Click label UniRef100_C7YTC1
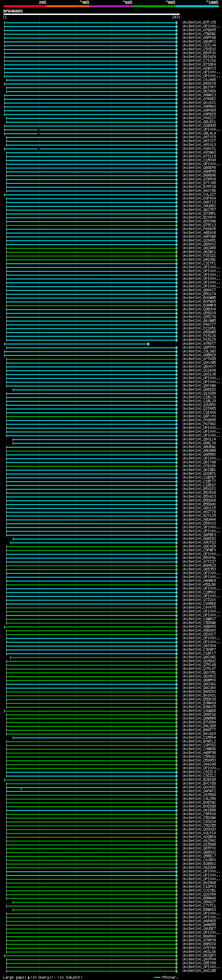This screenshot has width=222, height=980. tap(199, 906)
